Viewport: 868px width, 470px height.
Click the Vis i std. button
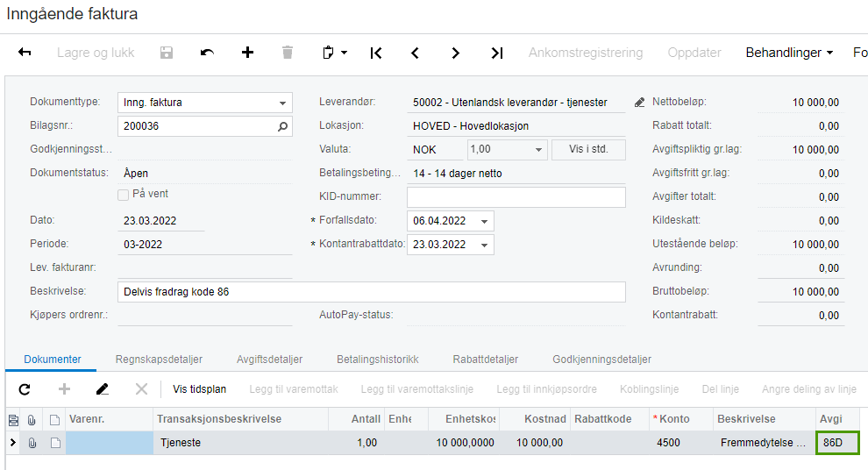click(x=588, y=150)
